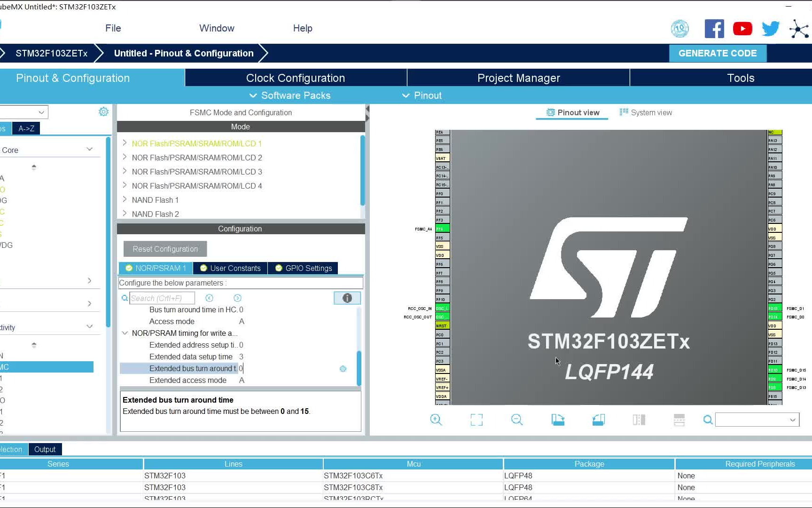This screenshot has width=812, height=508.
Task: Select the PD15 FSMC_D1 pin
Action: pos(774,308)
